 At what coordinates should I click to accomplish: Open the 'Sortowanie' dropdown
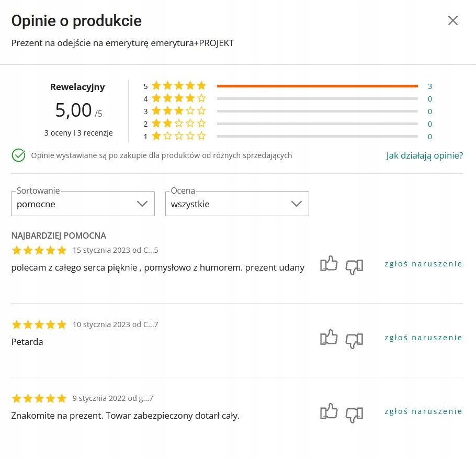click(x=83, y=204)
